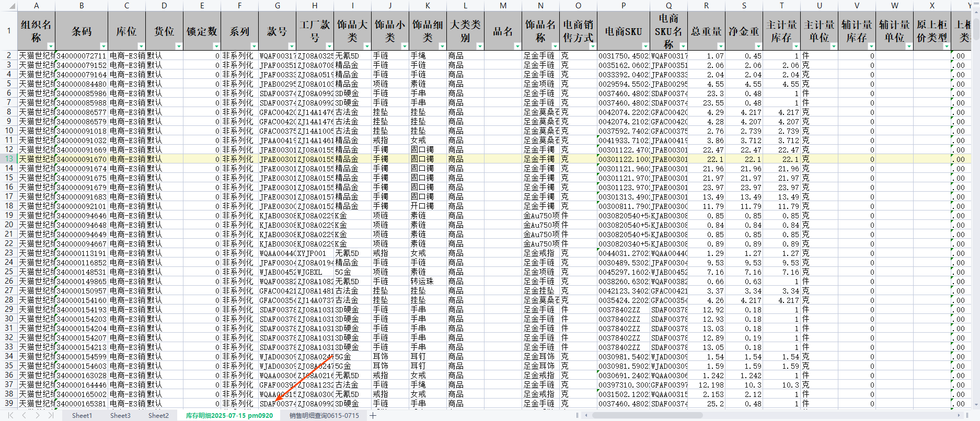980x421 pixels.
Task: Switch to Sheet3 tab
Action: [x=120, y=415]
